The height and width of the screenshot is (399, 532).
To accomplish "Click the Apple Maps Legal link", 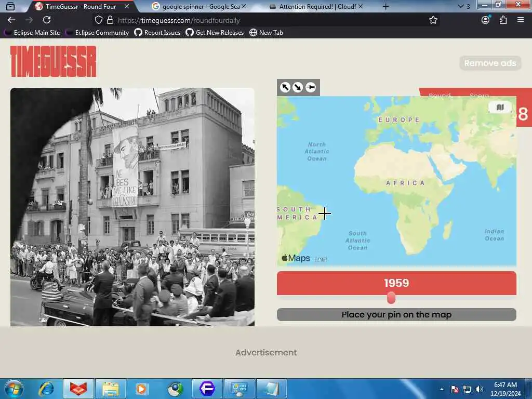I will coord(321,259).
